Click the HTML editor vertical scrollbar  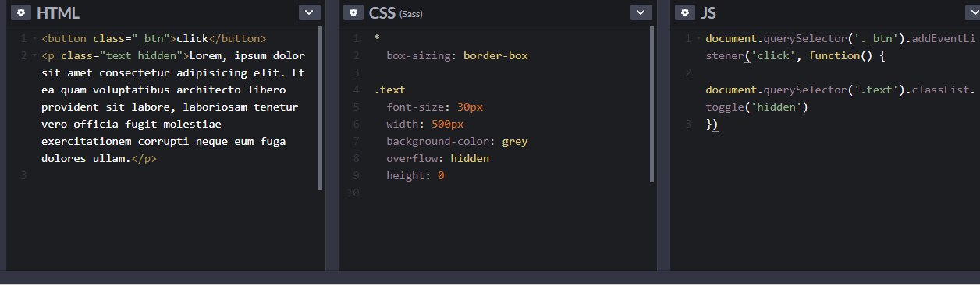[320, 109]
